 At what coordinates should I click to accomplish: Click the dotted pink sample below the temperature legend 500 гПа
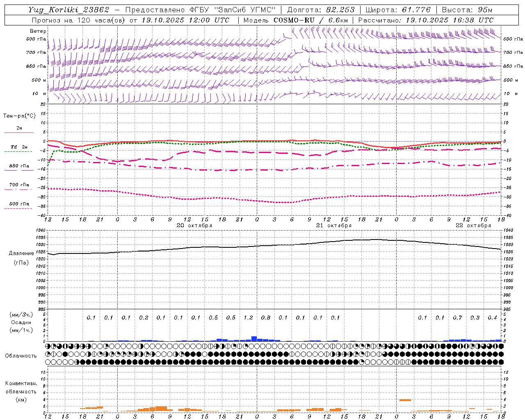coord(18,208)
